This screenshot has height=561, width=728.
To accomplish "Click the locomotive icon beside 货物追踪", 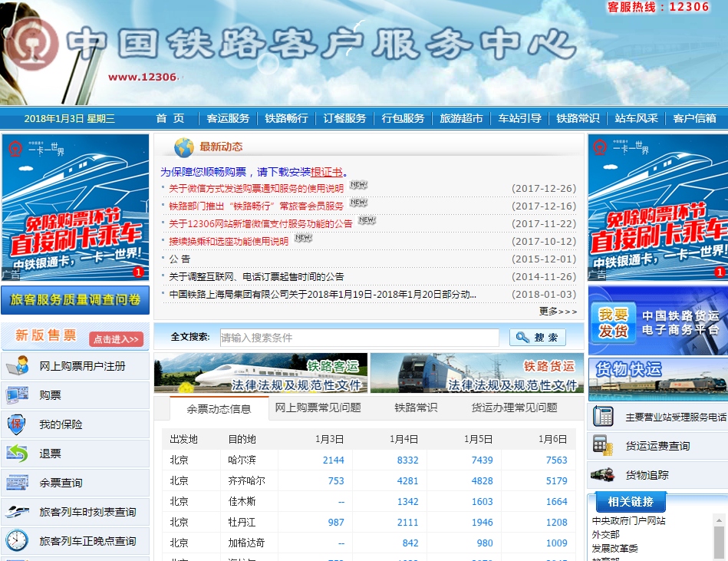I will pyautogui.click(x=603, y=474).
